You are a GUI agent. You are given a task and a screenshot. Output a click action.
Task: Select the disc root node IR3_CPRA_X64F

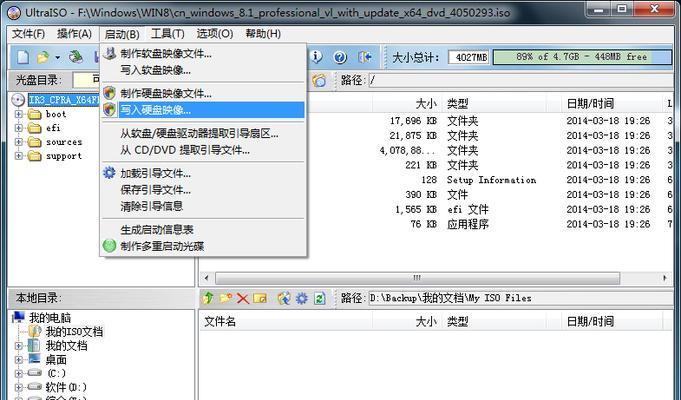[x=64, y=100]
